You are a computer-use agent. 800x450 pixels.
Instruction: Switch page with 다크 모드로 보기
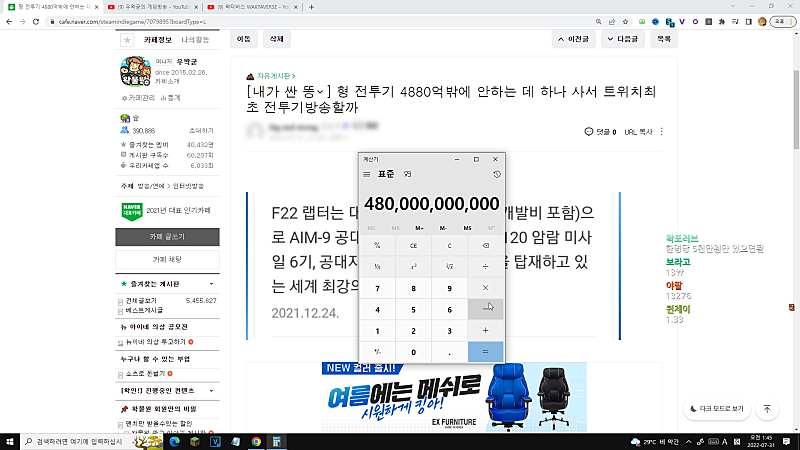(717, 409)
